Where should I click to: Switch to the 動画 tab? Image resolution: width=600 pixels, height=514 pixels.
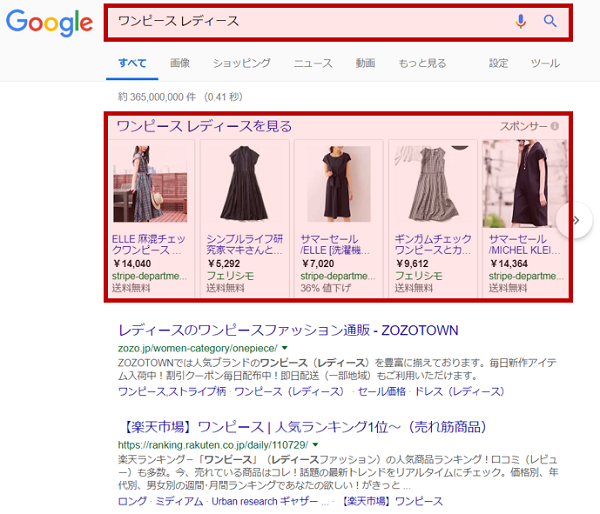(x=365, y=63)
